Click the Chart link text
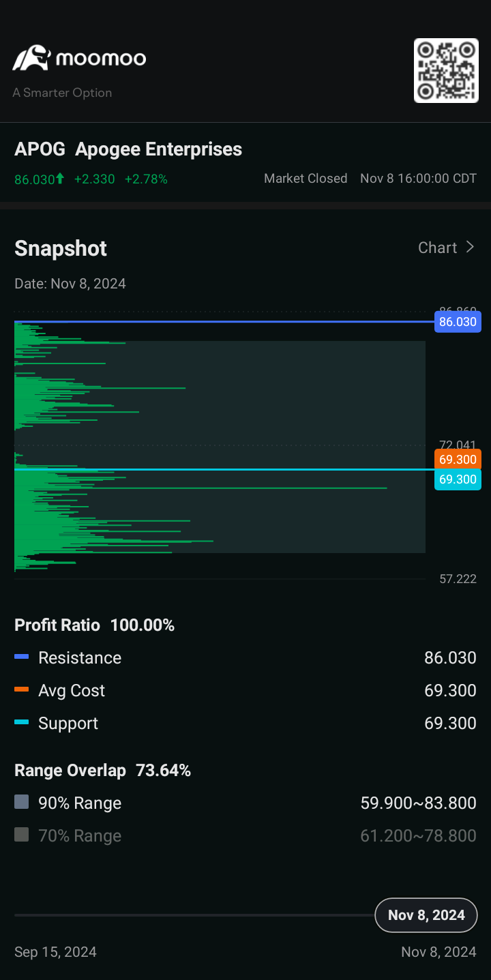Image resolution: width=491 pixels, height=980 pixels. tap(437, 248)
